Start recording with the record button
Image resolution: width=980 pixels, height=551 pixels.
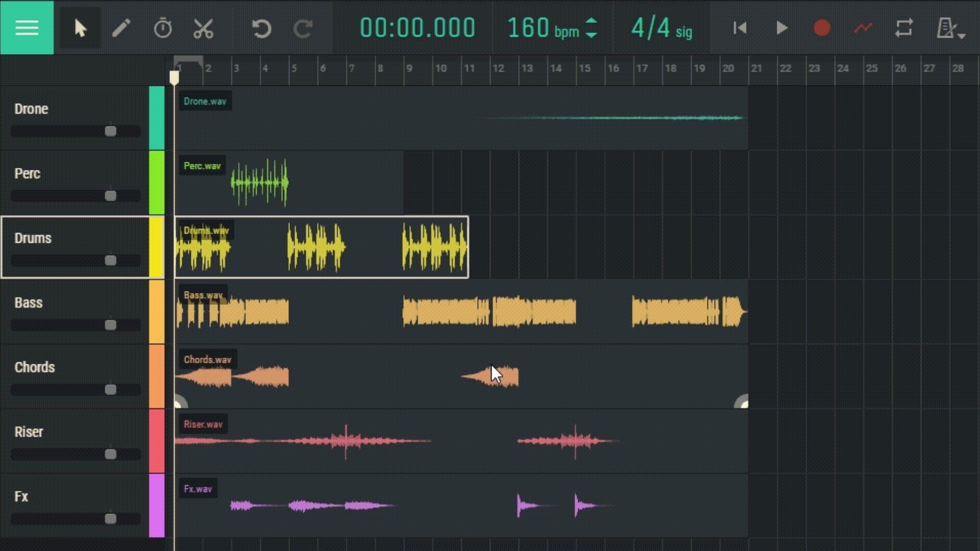(x=822, y=28)
